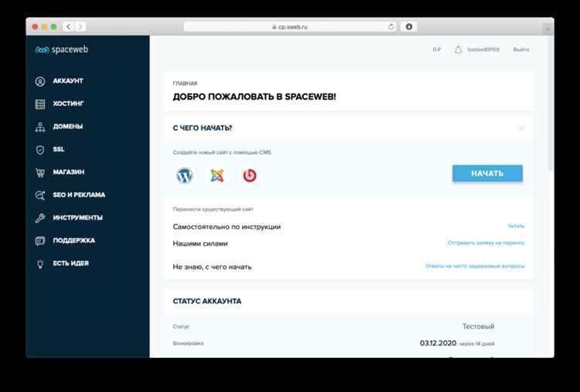Open the SEO и реклама menu label

pos(79,195)
